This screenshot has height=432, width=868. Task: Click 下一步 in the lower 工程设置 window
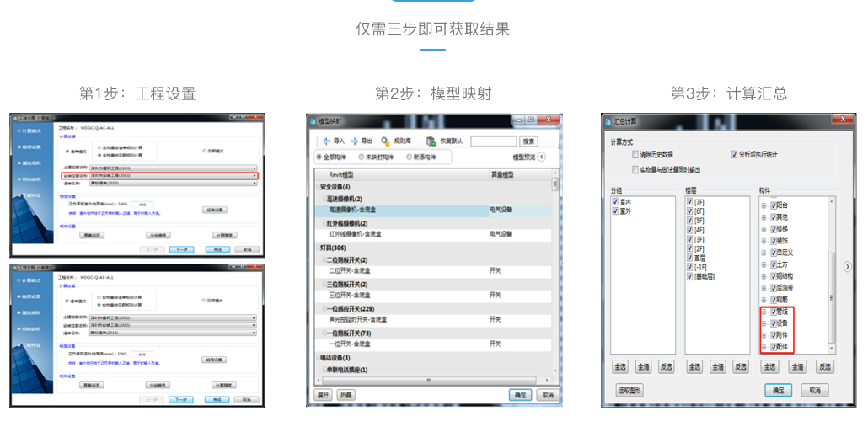coord(181,399)
